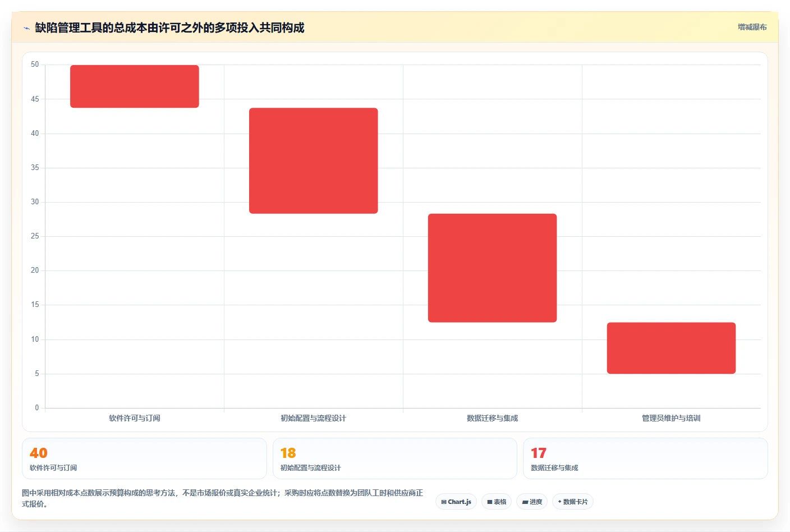Click the y-axis value 0
Image resolution: width=790 pixels, height=532 pixels.
pos(37,408)
